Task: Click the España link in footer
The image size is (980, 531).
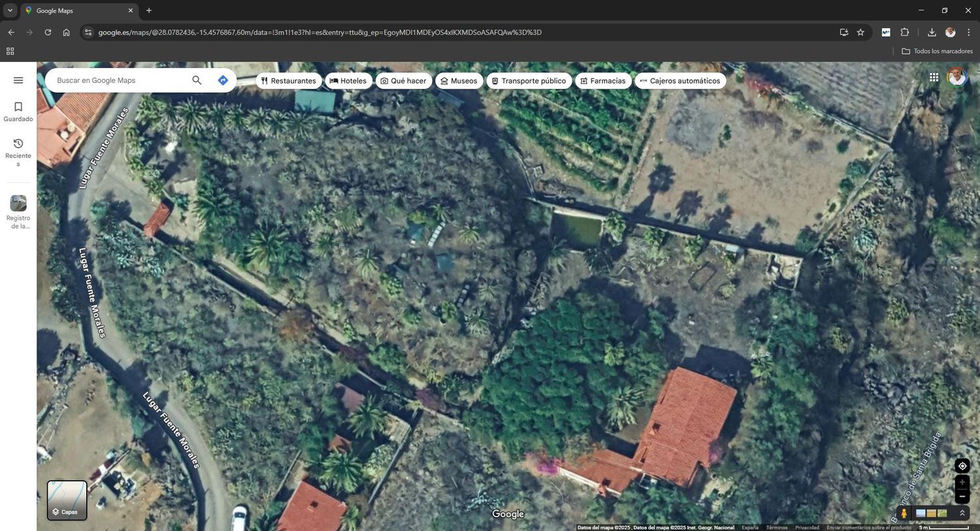Action: point(750,528)
